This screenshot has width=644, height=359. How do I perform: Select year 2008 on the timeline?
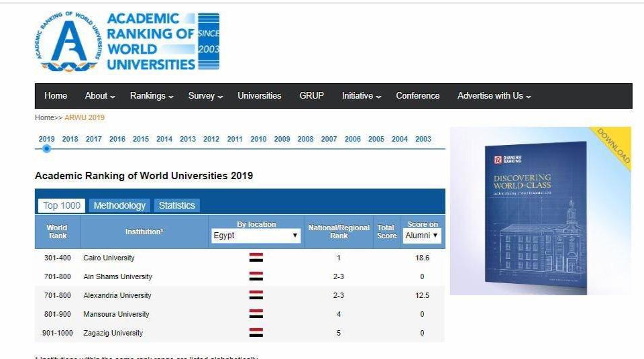tap(306, 140)
